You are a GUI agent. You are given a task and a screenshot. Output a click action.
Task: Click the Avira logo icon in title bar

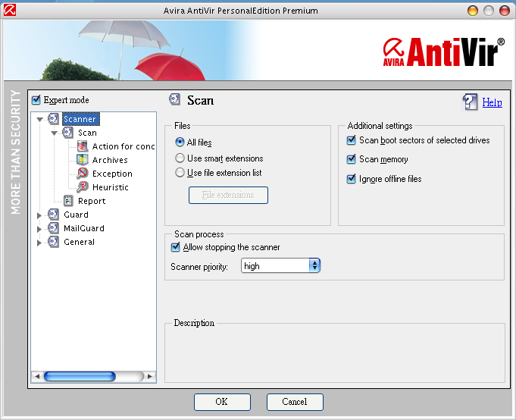click(x=10, y=10)
